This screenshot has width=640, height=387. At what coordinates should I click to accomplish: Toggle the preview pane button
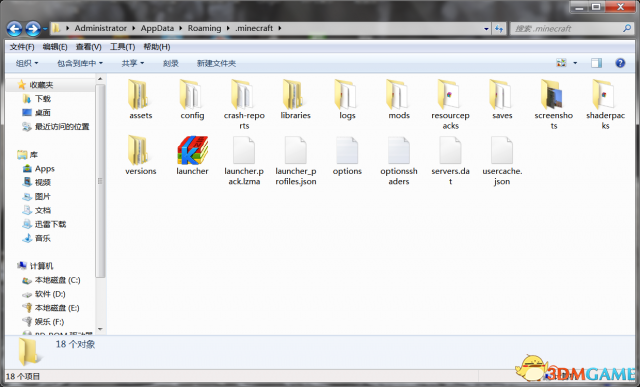596,63
